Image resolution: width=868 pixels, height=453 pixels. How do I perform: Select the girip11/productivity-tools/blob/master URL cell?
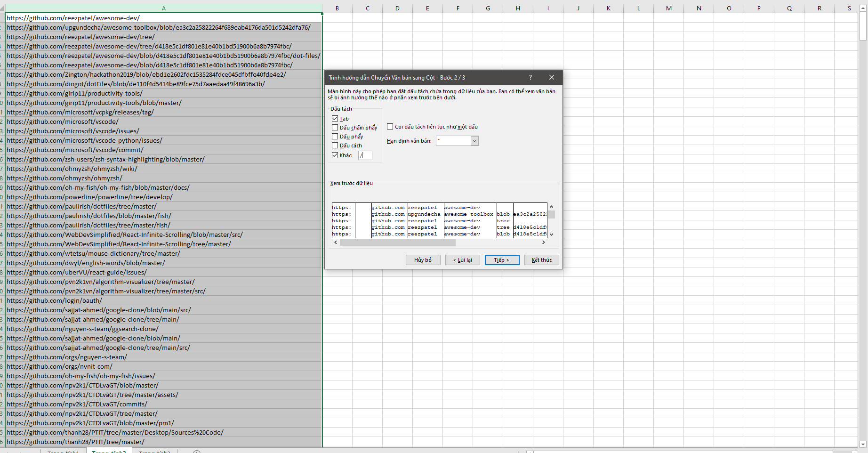164,103
